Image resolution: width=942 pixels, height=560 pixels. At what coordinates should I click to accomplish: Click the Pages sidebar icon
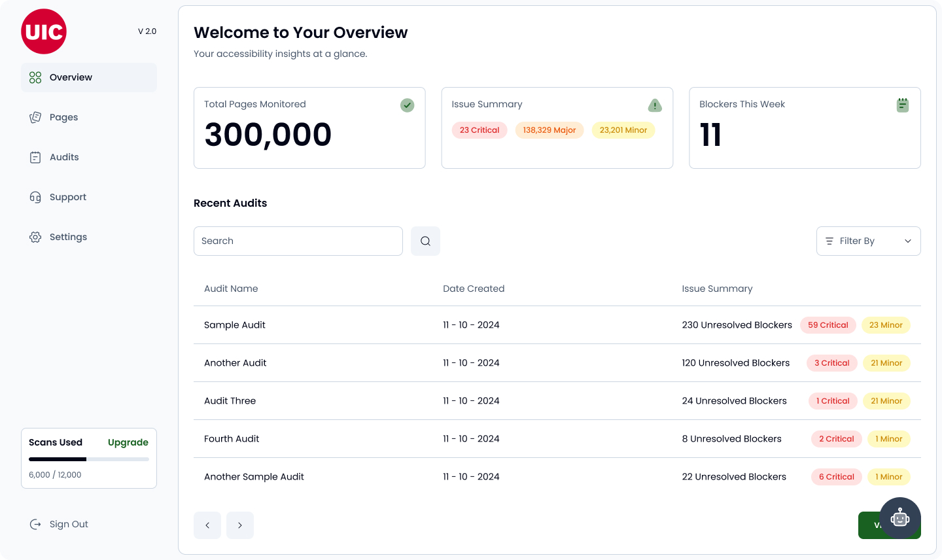[x=35, y=117]
